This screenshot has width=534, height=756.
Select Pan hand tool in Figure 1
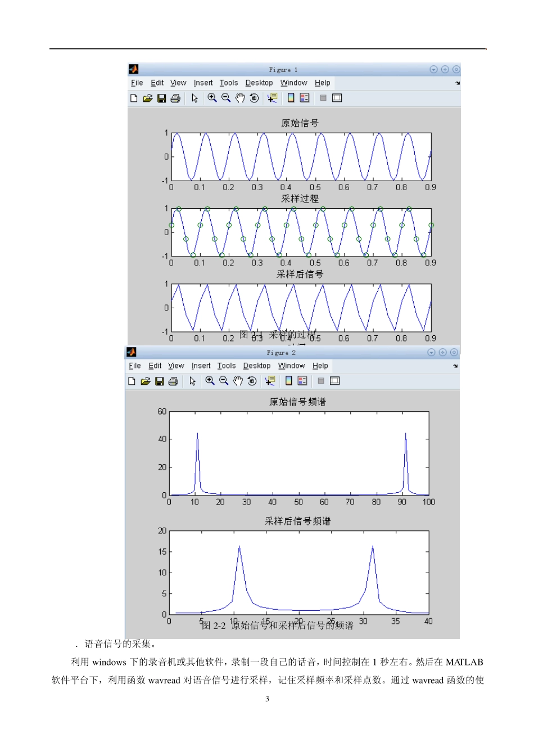pyautogui.click(x=240, y=98)
